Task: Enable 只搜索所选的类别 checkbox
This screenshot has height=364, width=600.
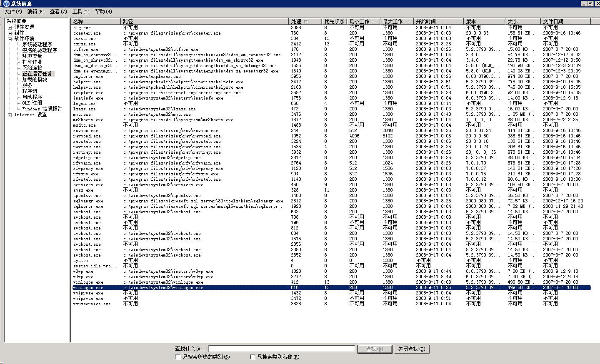Action: pos(178,357)
